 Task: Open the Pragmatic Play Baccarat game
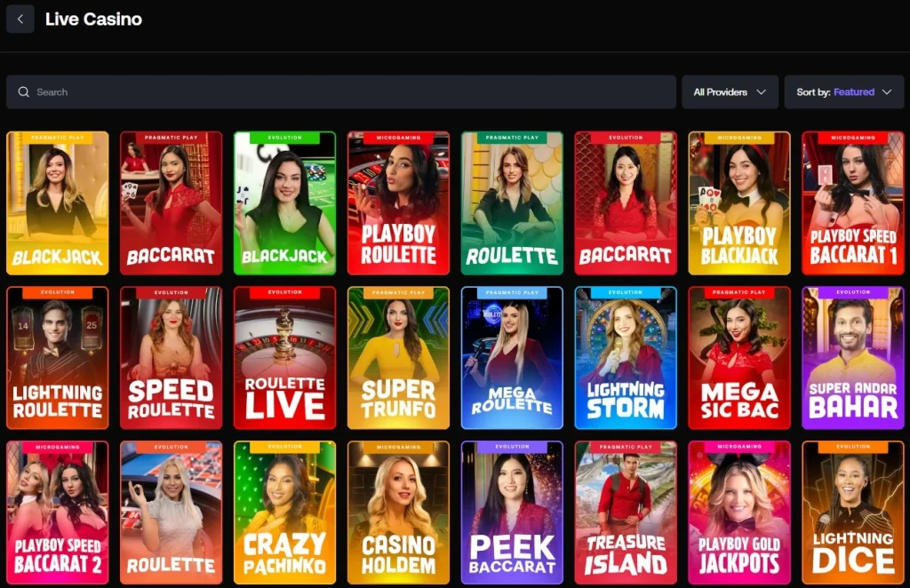(x=172, y=203)
